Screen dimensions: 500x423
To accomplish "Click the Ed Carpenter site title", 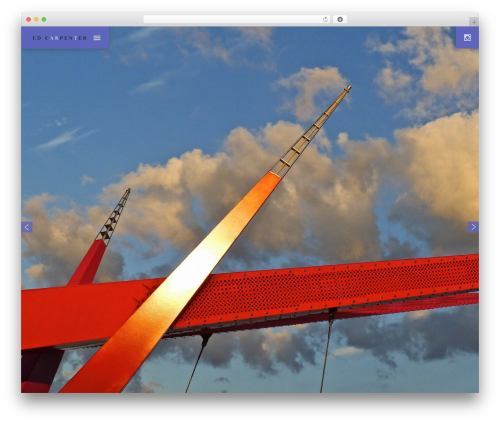I will tap(60, 38).
